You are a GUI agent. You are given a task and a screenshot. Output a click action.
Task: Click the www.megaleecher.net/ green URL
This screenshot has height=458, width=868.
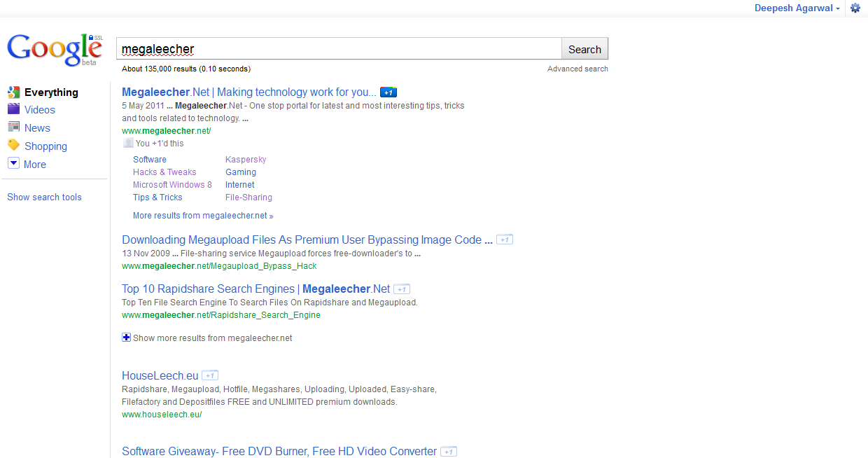(x=167, y=130)
